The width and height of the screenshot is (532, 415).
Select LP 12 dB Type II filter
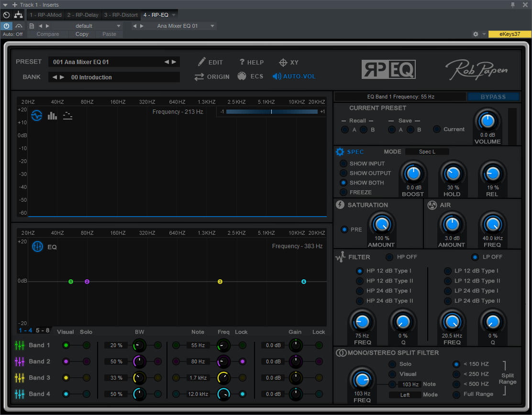click(448, 281)
